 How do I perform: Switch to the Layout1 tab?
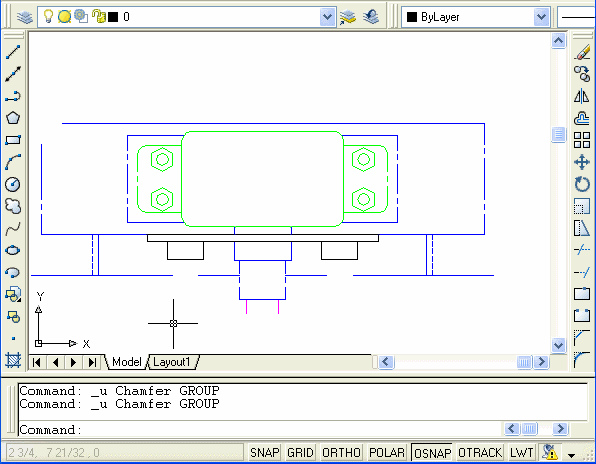[172, 362]
